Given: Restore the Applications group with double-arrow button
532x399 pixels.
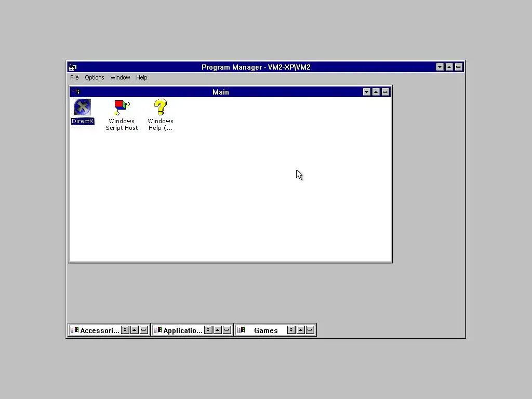Looking at the screenshot, I should [x=208, y=330].
